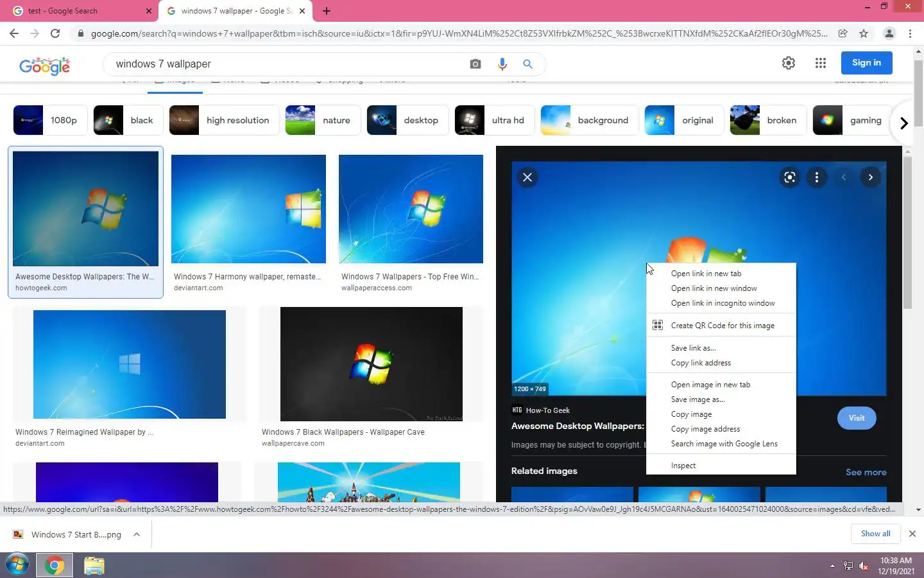Open Windows 7 Reimagined Wallpaper thumbnail
924x578 pixels.
130,364
